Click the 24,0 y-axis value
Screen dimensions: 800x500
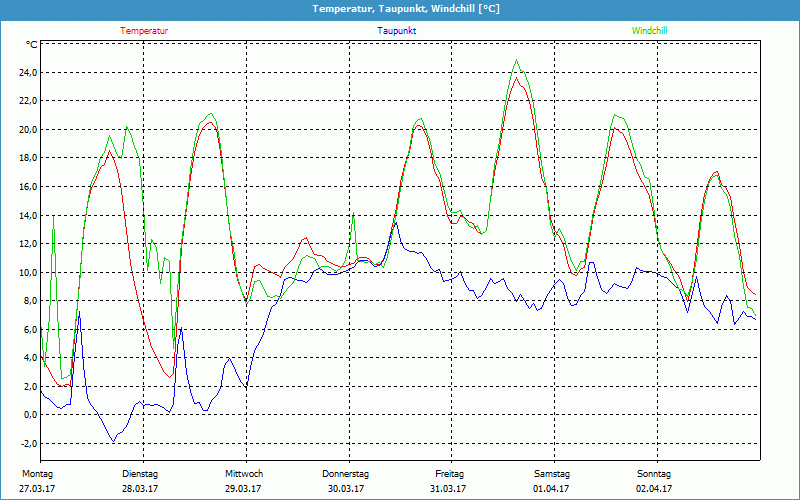(28, 72)
